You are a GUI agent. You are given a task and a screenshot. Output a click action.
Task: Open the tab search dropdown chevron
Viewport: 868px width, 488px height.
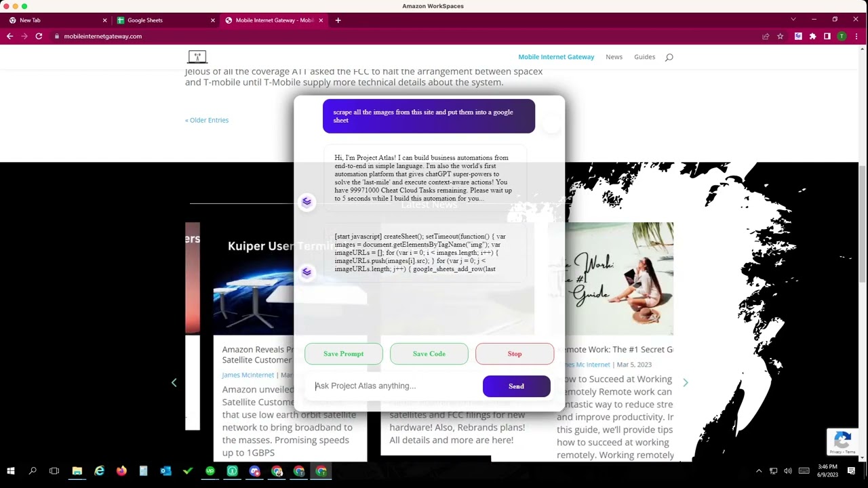coord(793,19)
